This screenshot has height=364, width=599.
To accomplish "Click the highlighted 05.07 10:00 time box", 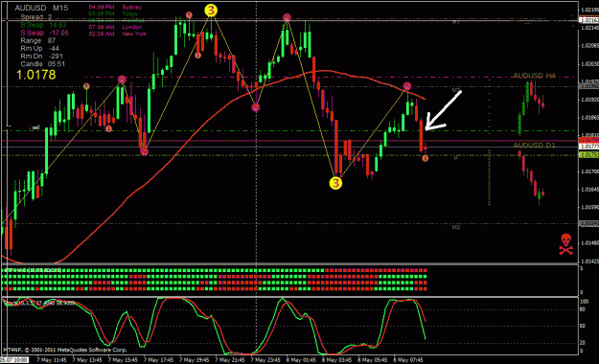I will coord(14,360).
